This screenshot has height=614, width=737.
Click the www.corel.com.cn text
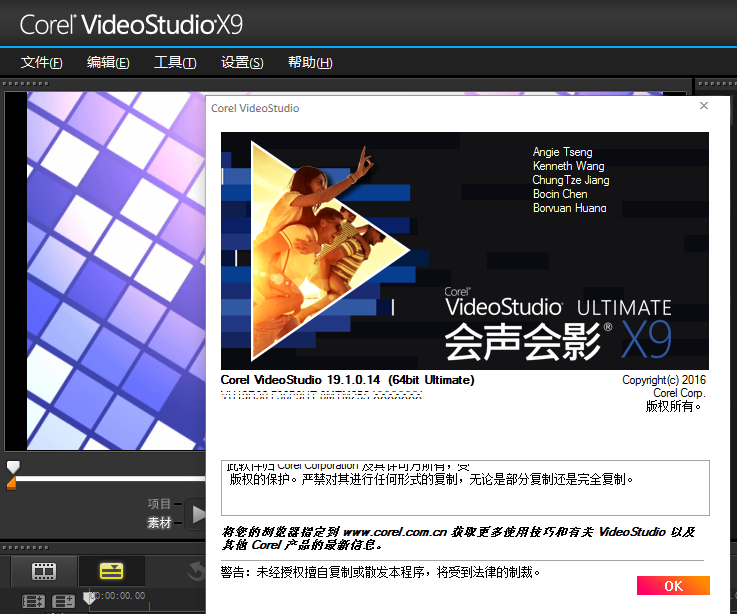395,532
